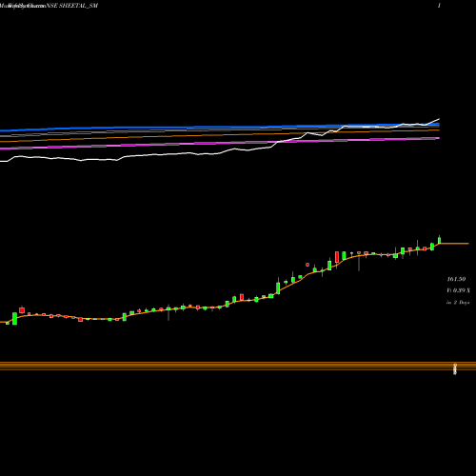Select the latest green candle at chart end
The height and width of the screenshot is (476, 476).
click(440, 240)
